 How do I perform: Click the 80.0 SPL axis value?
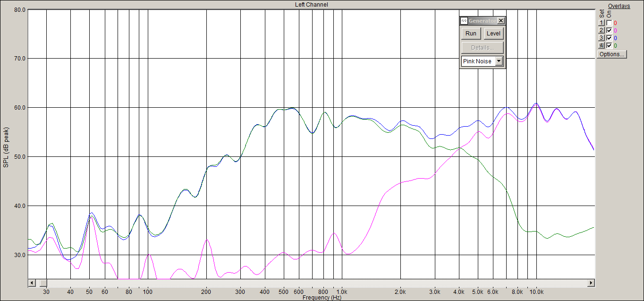click(19, 9)
